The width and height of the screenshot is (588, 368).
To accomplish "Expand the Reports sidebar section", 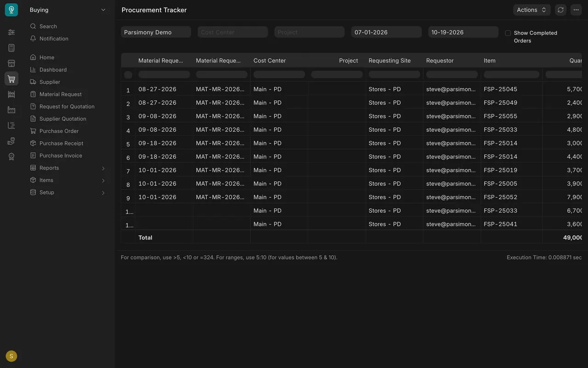I will [x=68, y=168].
